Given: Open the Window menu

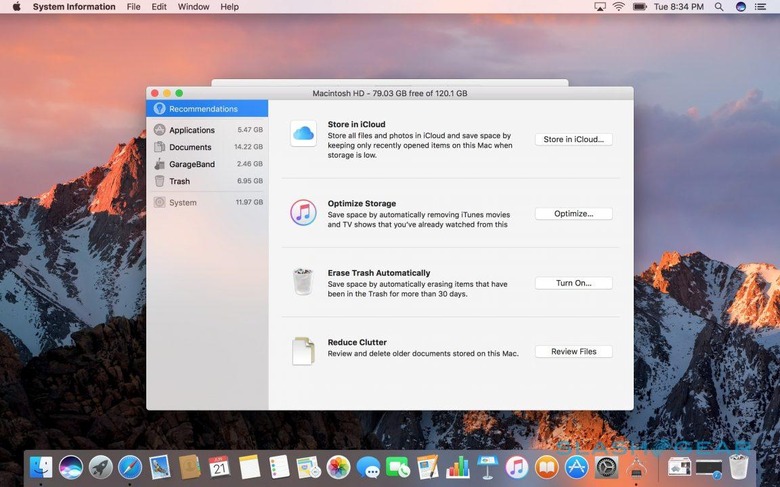Looking at the screenshot, I should (x=193, y=7).
